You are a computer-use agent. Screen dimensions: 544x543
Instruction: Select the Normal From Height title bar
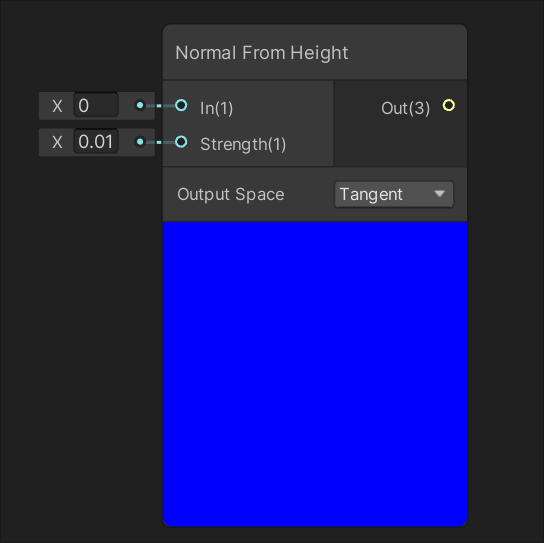tap(315, 52)
